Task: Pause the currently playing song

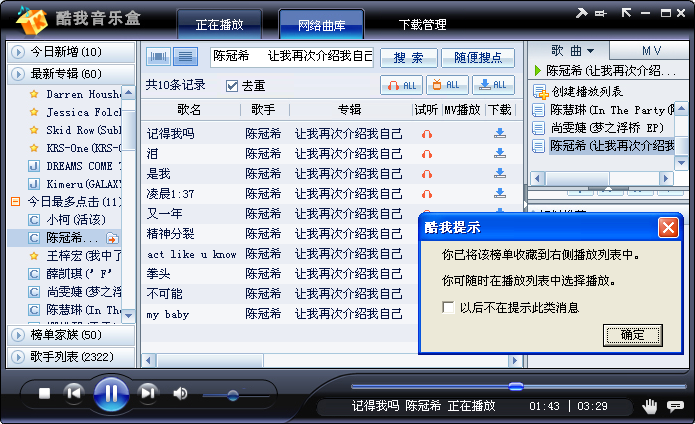Action: 111,393
